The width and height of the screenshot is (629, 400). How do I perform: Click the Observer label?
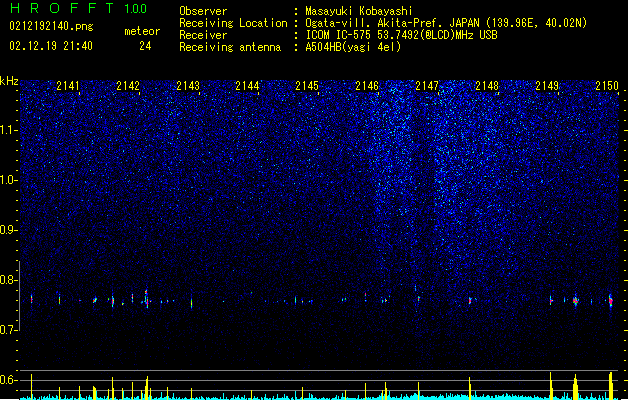point(203,11)
